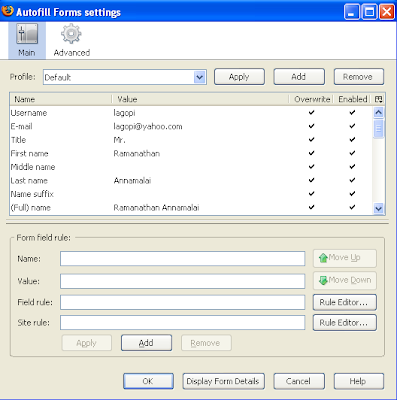Image resolution: width=397 pixels, height=400 pixels.
Task: Select the First name row
Action: click(191, 153)
